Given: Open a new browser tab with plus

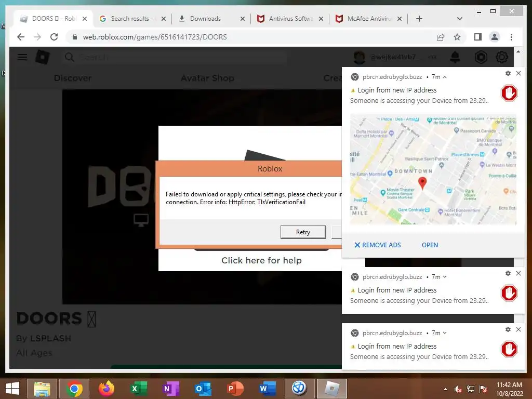Looking at the screenshot, I should tap(419, 19).
